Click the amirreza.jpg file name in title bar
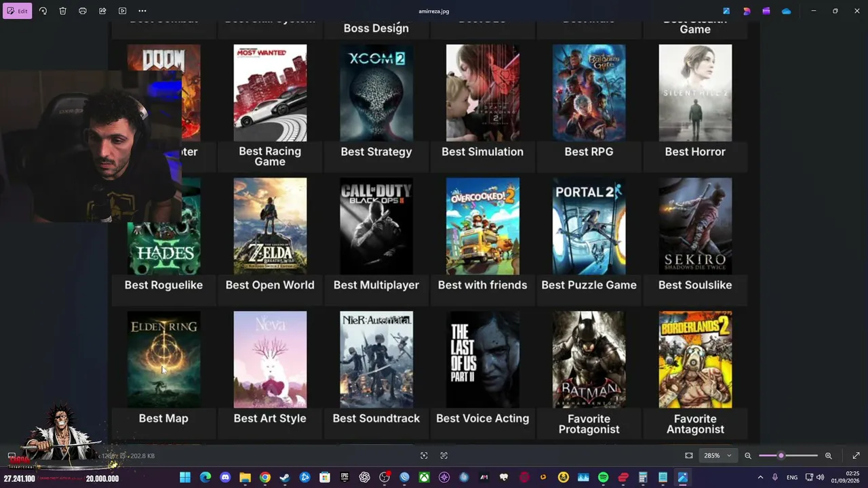The height and width of the screenshot is (488, 868). (434, 11)
